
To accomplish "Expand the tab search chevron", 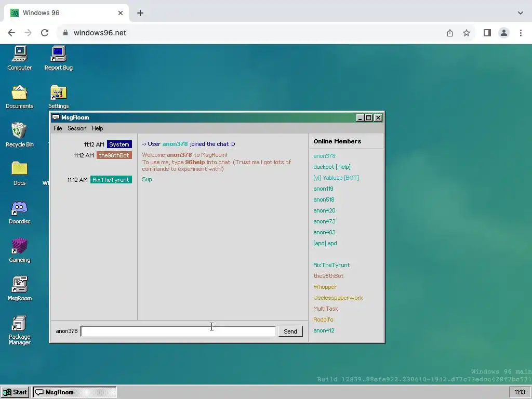I will click(521, 13).
